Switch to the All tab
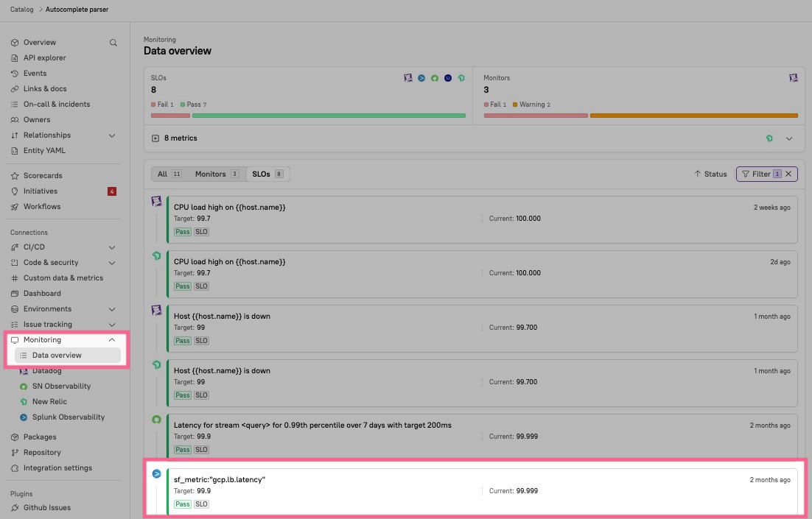 169,174
